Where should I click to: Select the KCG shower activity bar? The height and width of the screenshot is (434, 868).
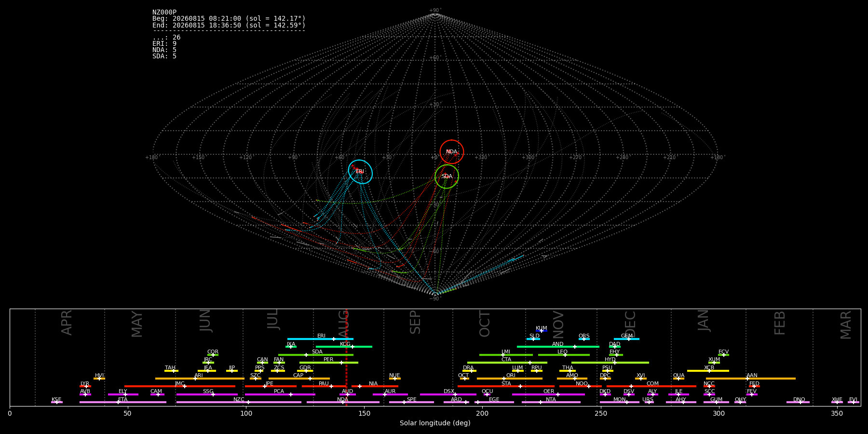tap(344, 347)
